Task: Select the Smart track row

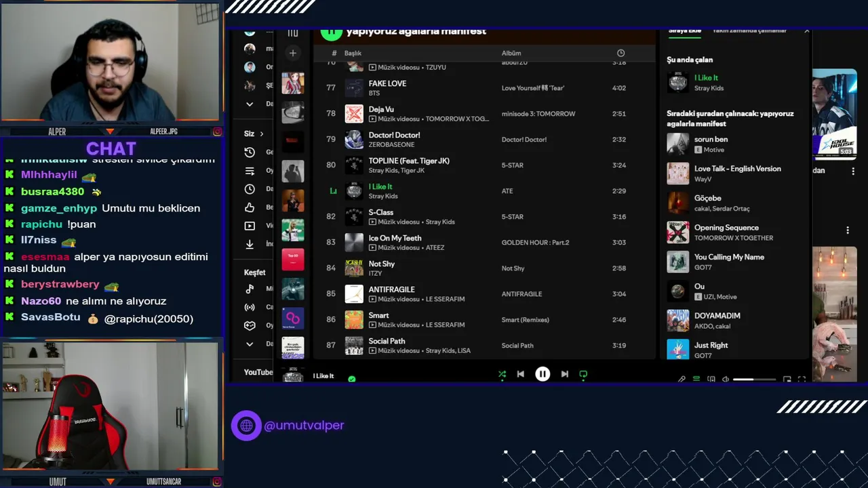Action: pyautogui.click(x=485, y=320)
